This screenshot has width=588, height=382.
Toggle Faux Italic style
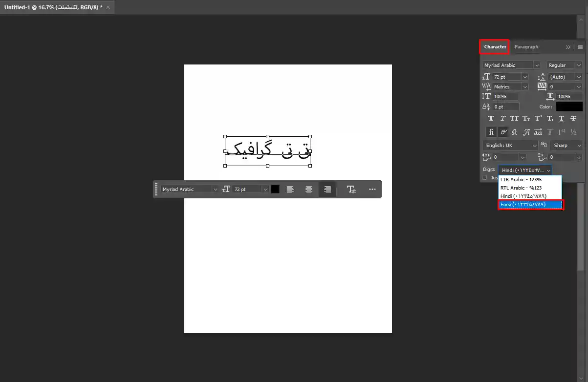(x=503, y=119)
